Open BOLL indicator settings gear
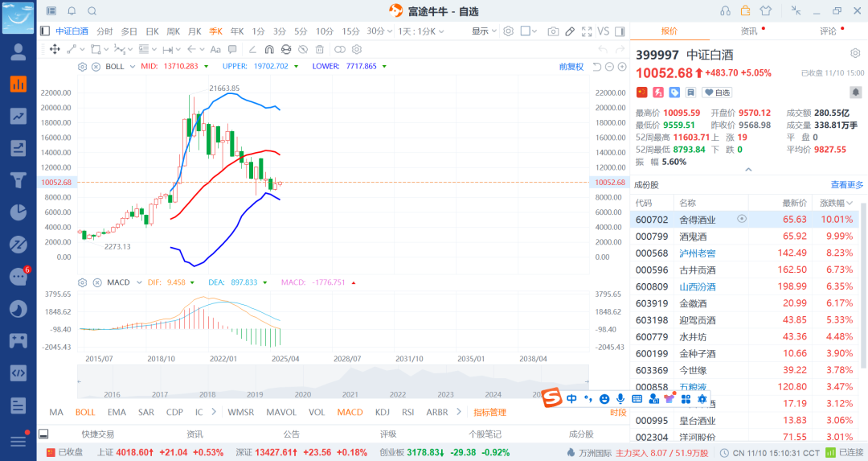Viewport: 868px width, 461px height. click(x=83, y=67)
